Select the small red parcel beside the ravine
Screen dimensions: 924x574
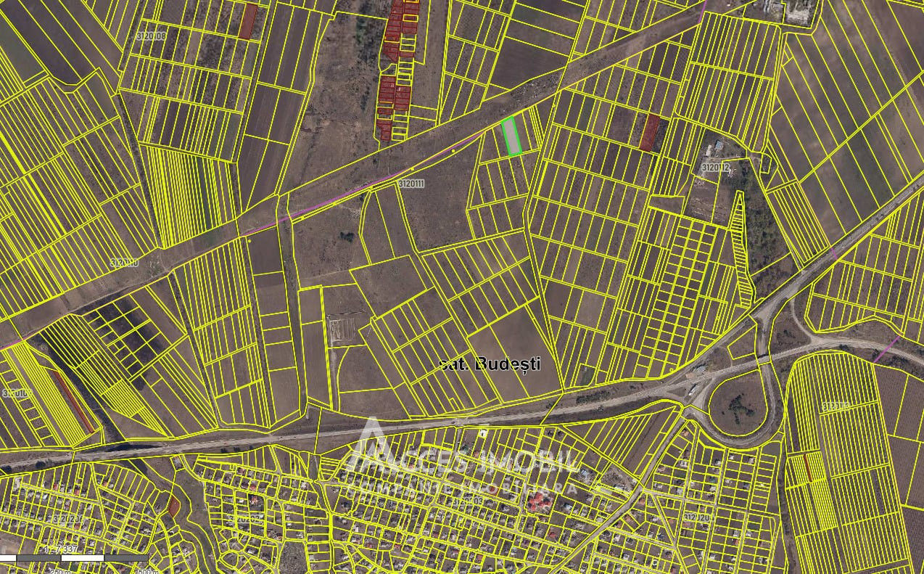tap(173, 506)
